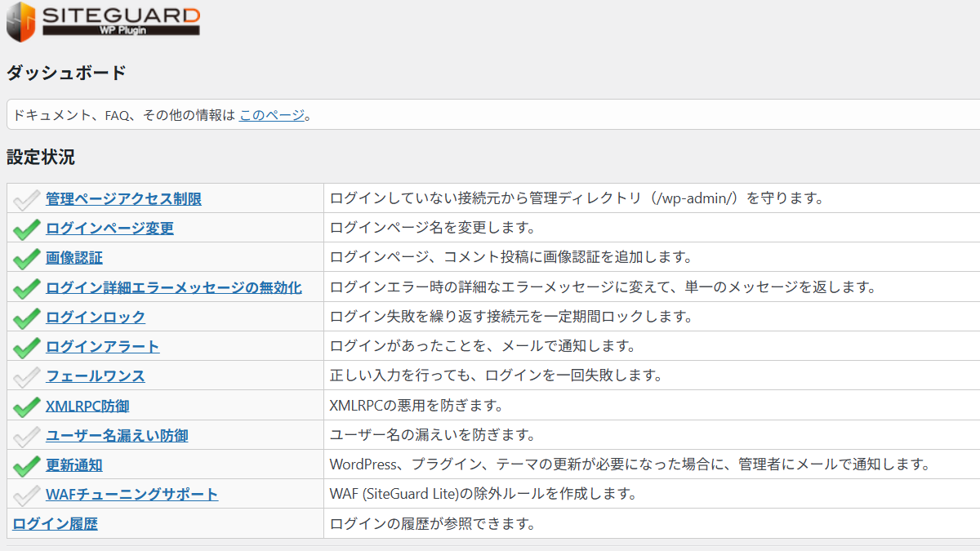This screenshot has height=551, width=980.
Task: Open the ログインページ変更 link
Action: coord(109,228)
